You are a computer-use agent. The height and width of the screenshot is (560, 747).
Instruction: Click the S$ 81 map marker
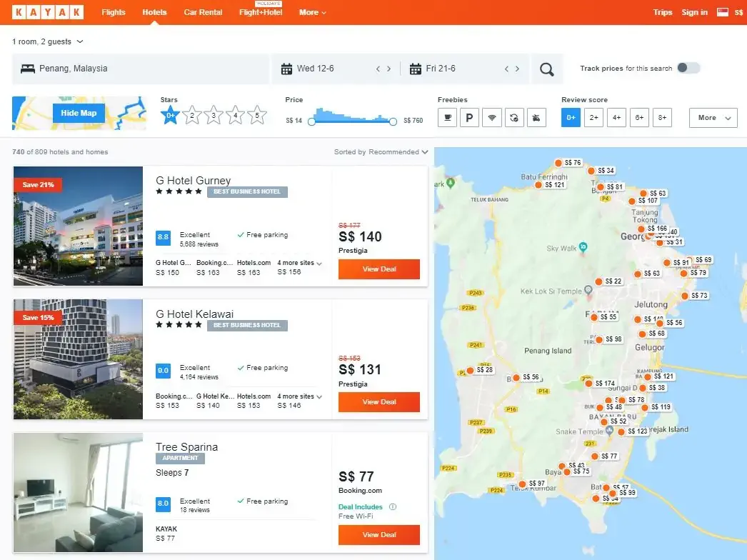pyautogui.click(x=611, y=187)
